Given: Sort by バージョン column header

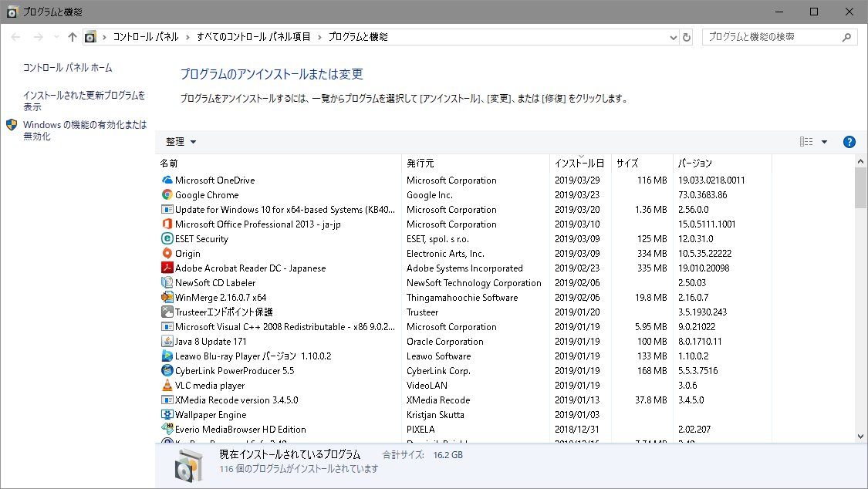Looking at the screenshot, I should click(x=722, y=164).
